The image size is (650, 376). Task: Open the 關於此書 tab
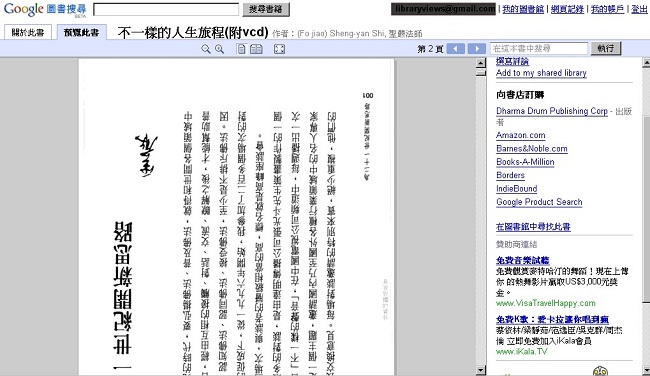click(28, 32)
